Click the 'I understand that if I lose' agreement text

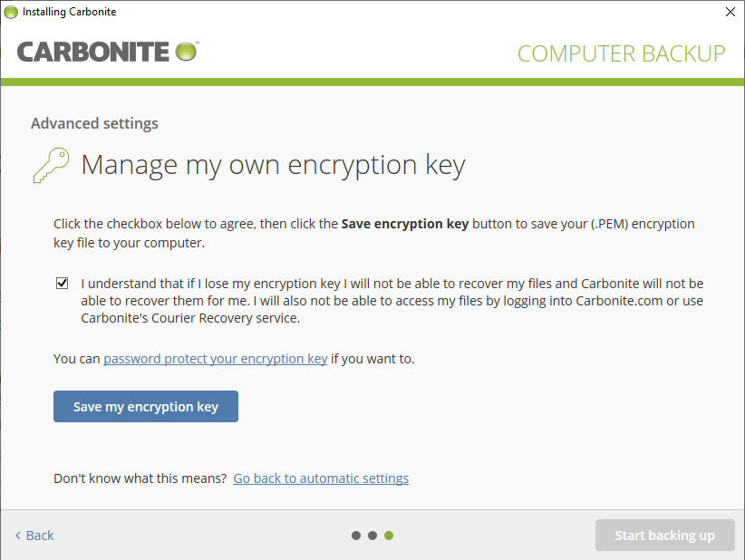point(392,301)
